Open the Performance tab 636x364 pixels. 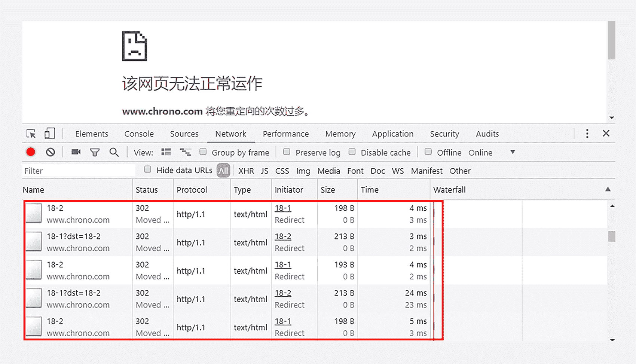tap(286, 134)
